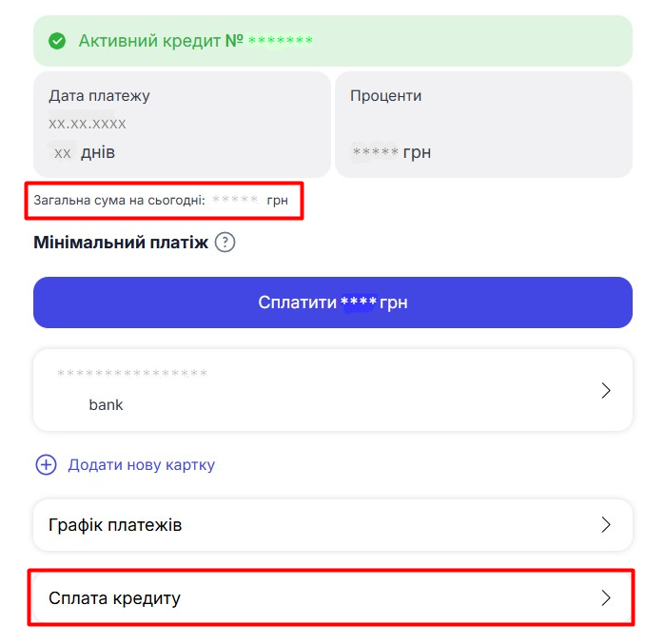The height and width of the screenshot is (644, 665).
Task: Click the Проценти info card
Action: (482, 124)
